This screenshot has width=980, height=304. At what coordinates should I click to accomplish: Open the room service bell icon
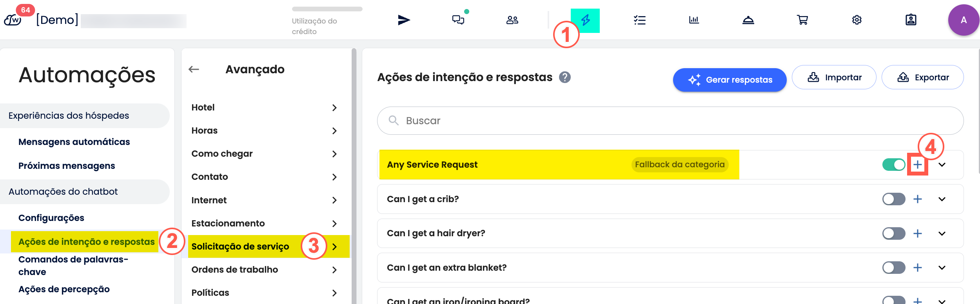(x=748, y=20)
